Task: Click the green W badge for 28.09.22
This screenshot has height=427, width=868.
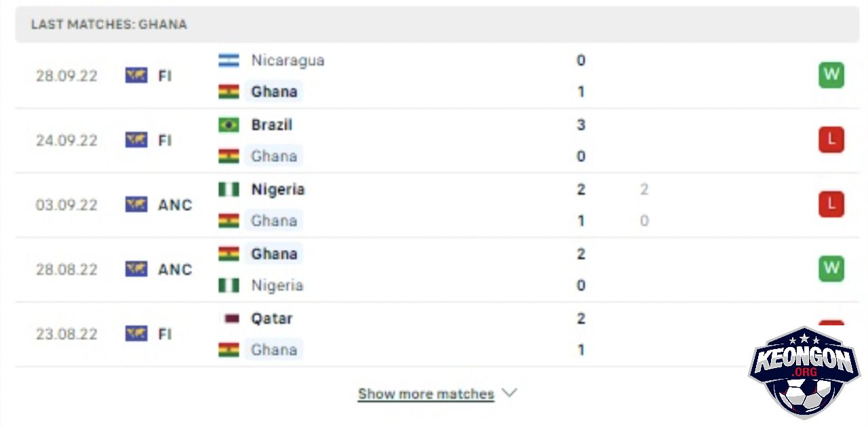Action: tap(831, 75)
